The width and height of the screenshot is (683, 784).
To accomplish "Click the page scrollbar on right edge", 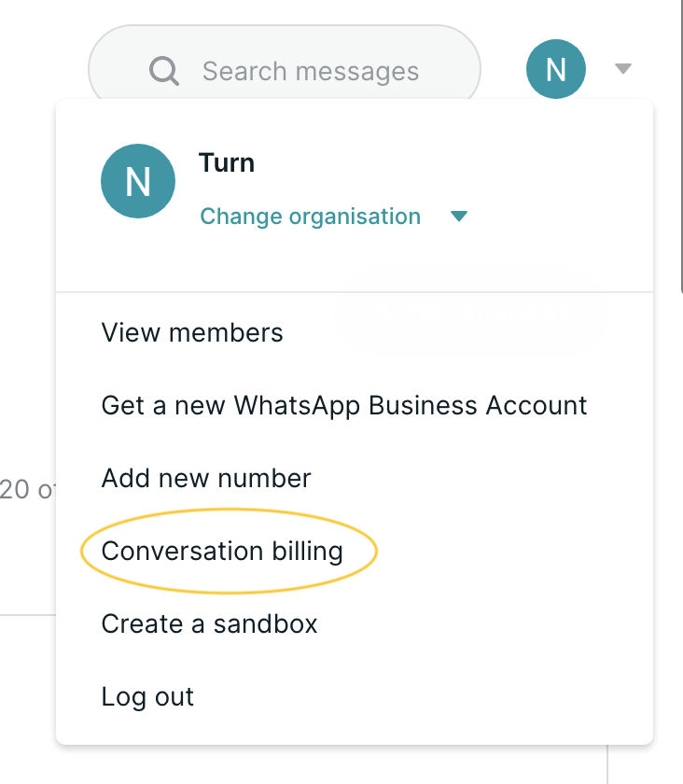I will (680, 145).
